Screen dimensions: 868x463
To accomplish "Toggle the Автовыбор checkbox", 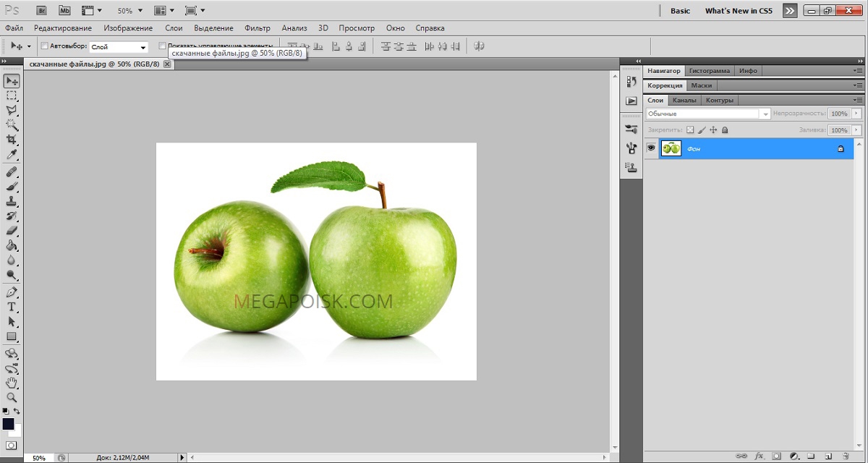I will [x=44, y=46].
